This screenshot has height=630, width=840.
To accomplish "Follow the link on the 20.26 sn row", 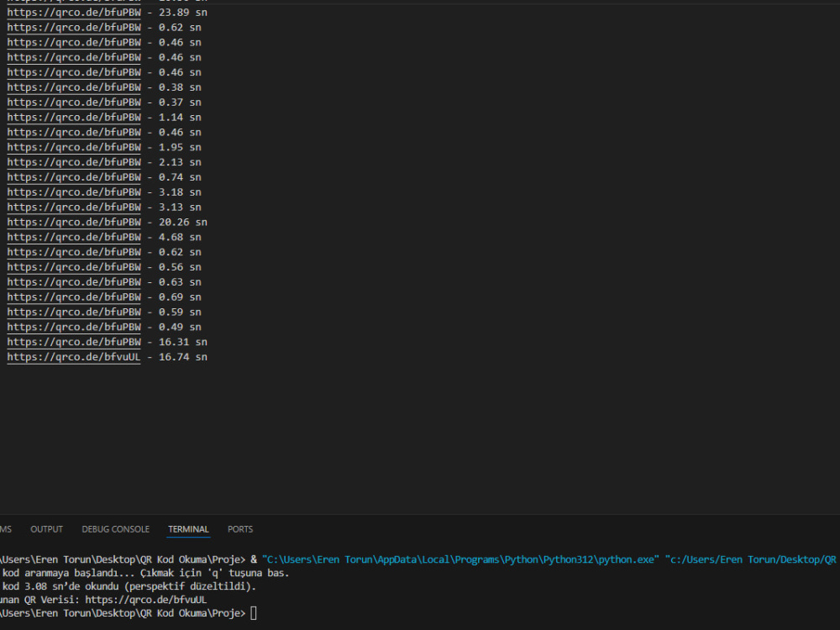I will pyautogui.click(x=74, y=223).
